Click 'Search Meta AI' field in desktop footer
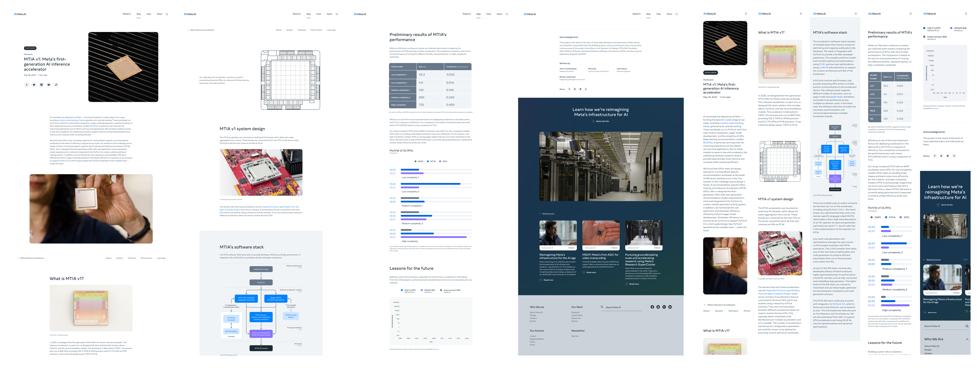 (622, 307)
